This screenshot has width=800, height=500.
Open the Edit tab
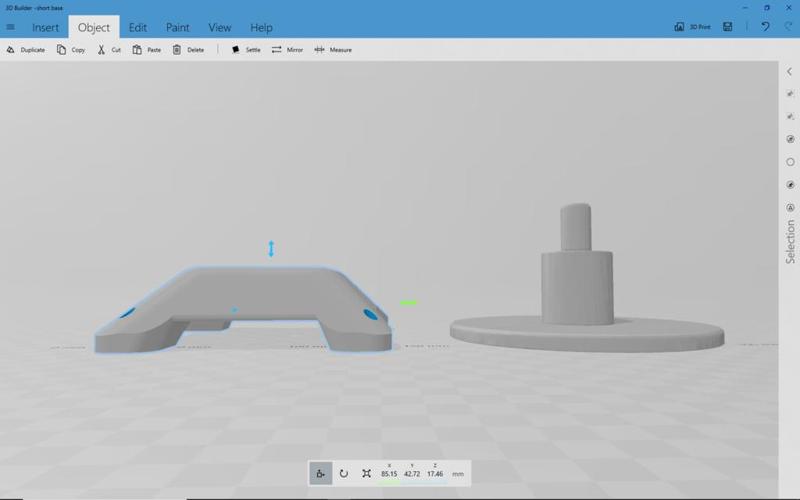point(138,28)
